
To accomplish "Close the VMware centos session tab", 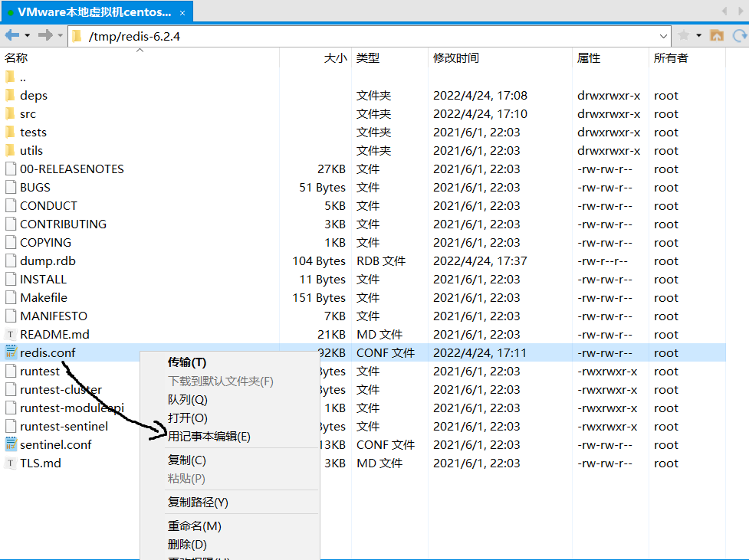I will pos(182,13).
